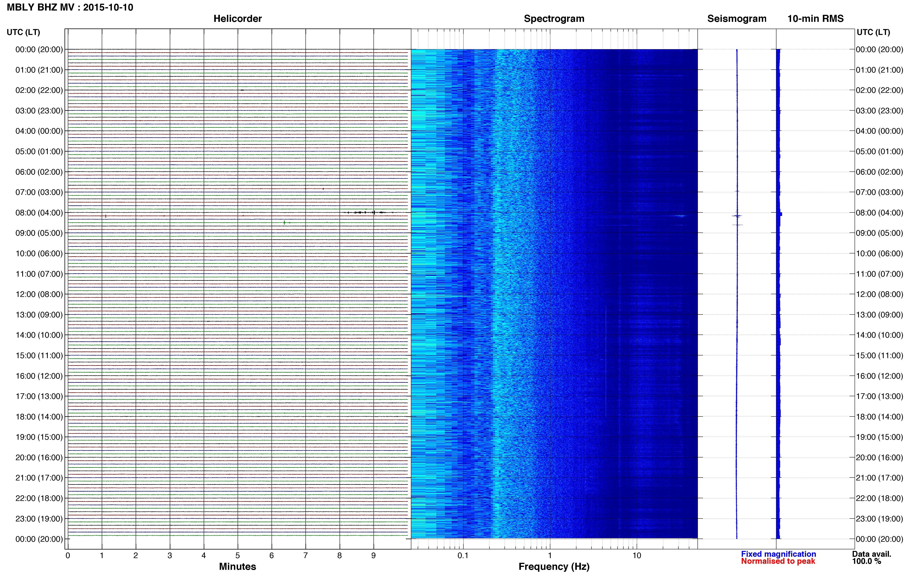The image size is (924, 578).
Task: Click the title 'MBLY BHZ MV : 2015-10-10'
Action: [x=70, y=8]
